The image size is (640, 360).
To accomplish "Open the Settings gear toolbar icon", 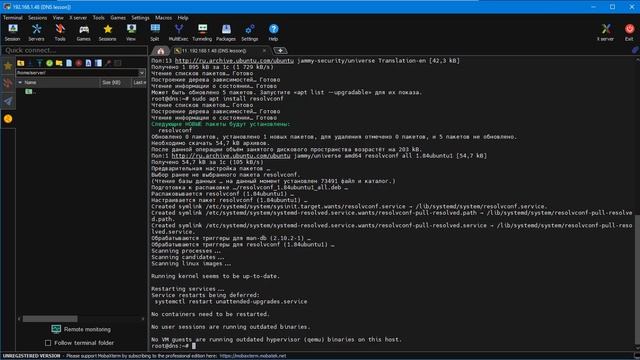I will (x=249, y=32).
